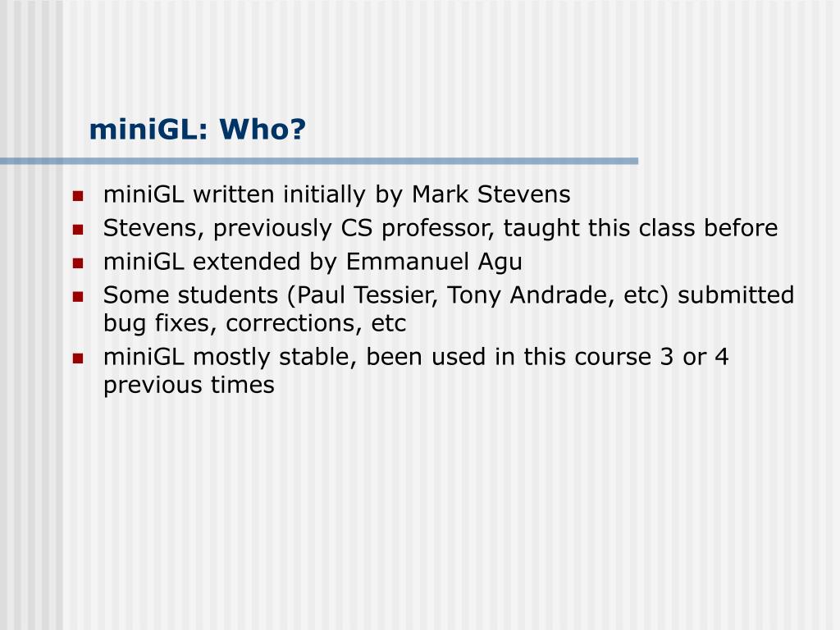Viewport: 840px width, 630px height.
Task: Click the word 'submitted' in fourth bullet
Action: 736,295
